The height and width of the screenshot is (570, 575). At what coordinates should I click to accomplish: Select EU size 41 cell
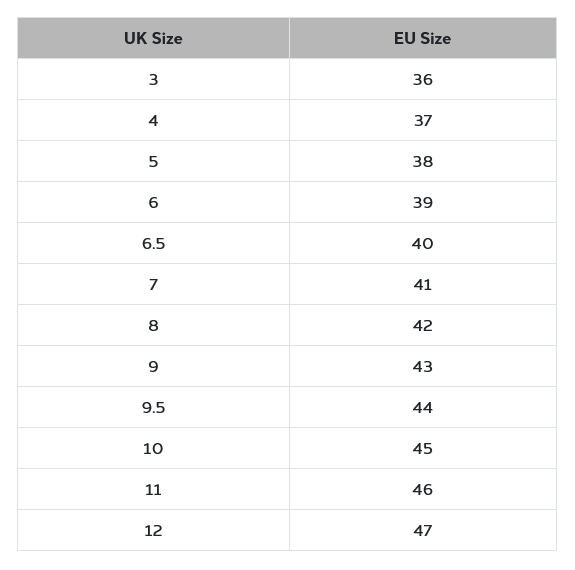(x=423, y=284)
